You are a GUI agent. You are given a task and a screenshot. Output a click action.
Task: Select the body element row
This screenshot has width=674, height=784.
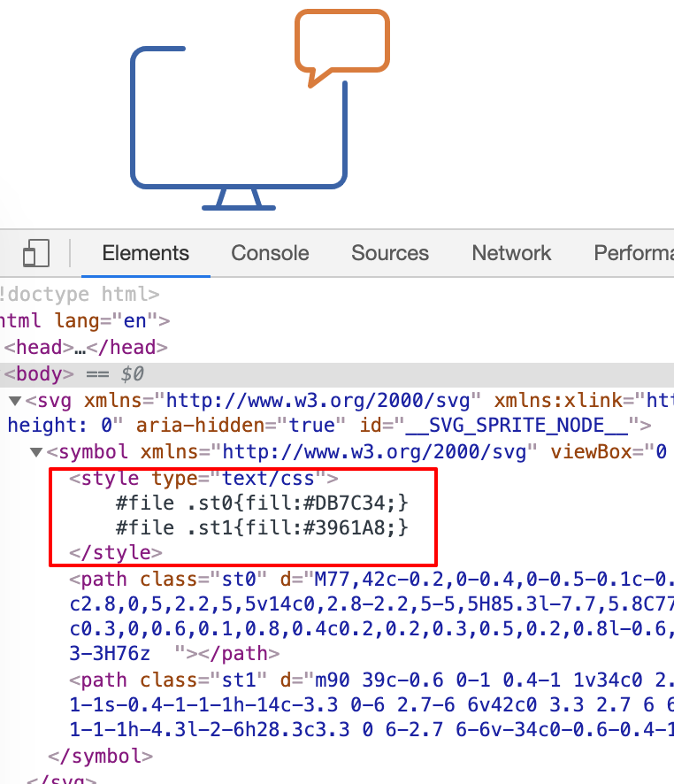click(337, 373)
